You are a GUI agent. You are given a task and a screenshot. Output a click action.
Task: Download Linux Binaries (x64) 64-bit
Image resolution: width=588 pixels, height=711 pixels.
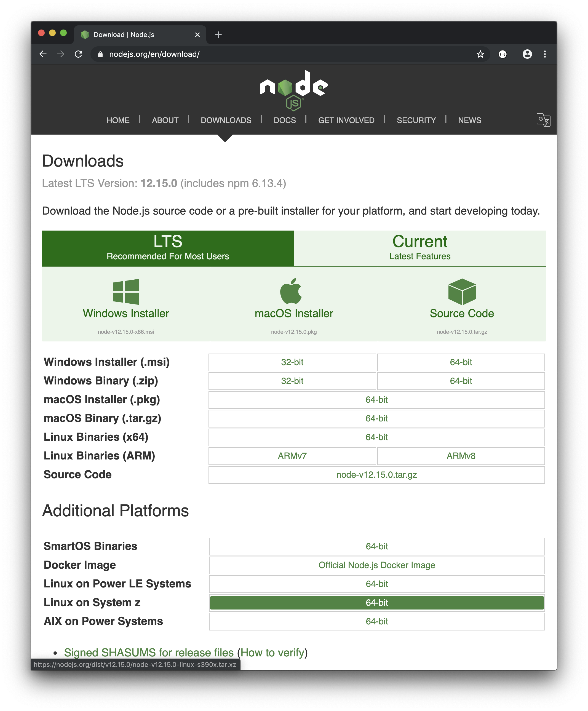pyautogui.click(x=376, y=437)
